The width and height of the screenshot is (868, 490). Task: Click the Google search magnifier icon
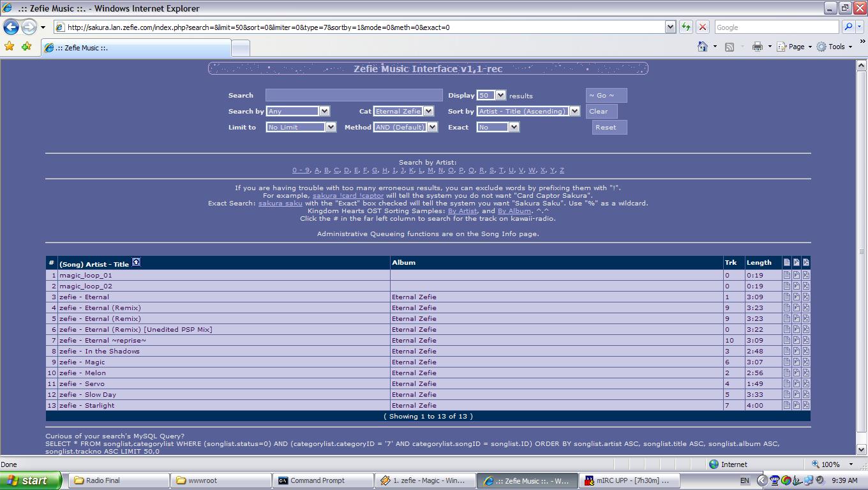click(848, 27)
